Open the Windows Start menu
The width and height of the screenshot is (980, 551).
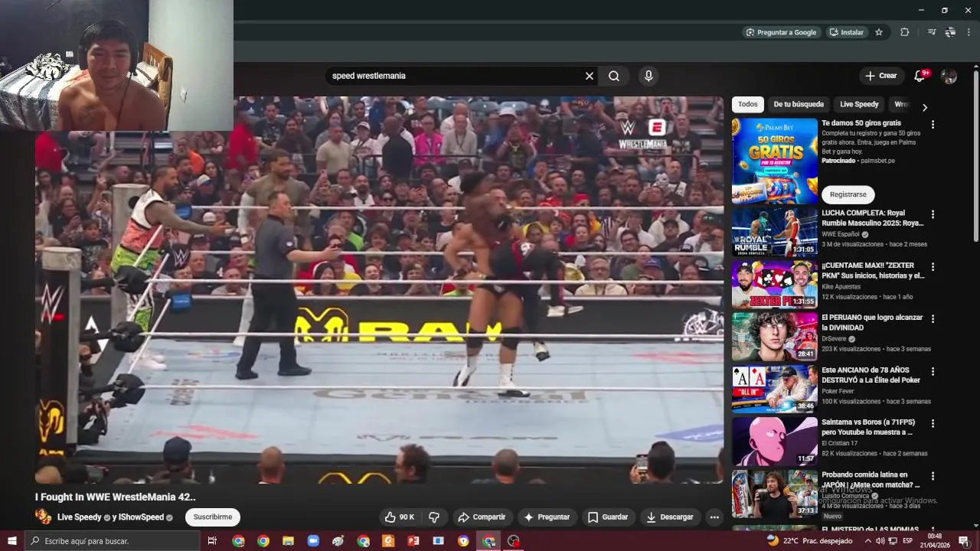[12, 541]
